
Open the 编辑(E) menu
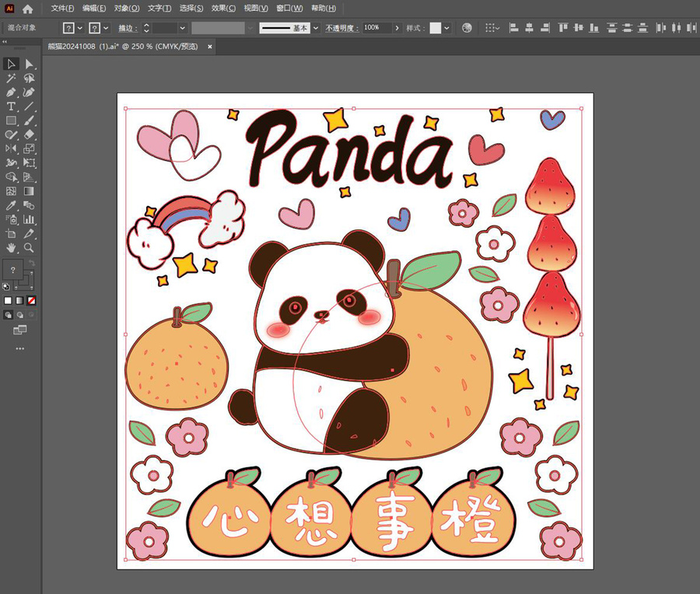click(x=94, y=8)
